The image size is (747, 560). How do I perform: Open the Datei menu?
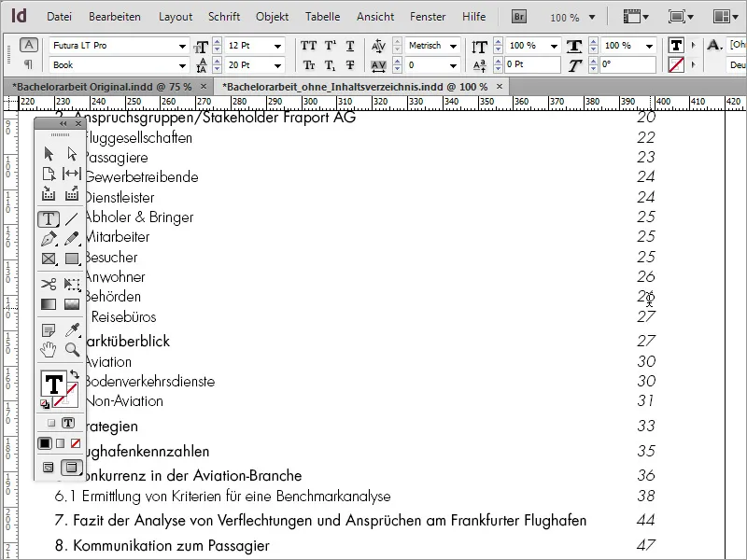tap(59, 17)
